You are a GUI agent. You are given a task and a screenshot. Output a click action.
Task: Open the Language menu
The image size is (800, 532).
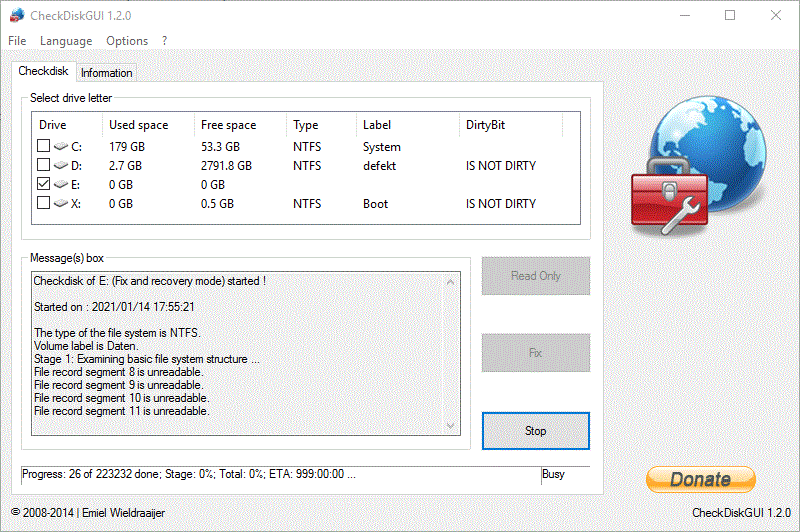click(x=66, y=41)
